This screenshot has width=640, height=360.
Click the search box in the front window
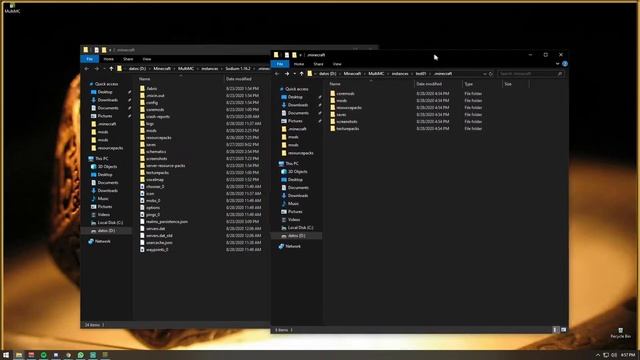pyautogui.click(x=531, y=74)
